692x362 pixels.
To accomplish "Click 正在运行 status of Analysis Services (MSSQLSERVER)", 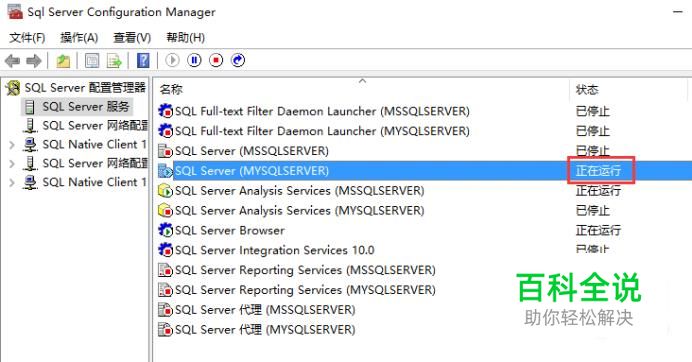I will (598, 190).
